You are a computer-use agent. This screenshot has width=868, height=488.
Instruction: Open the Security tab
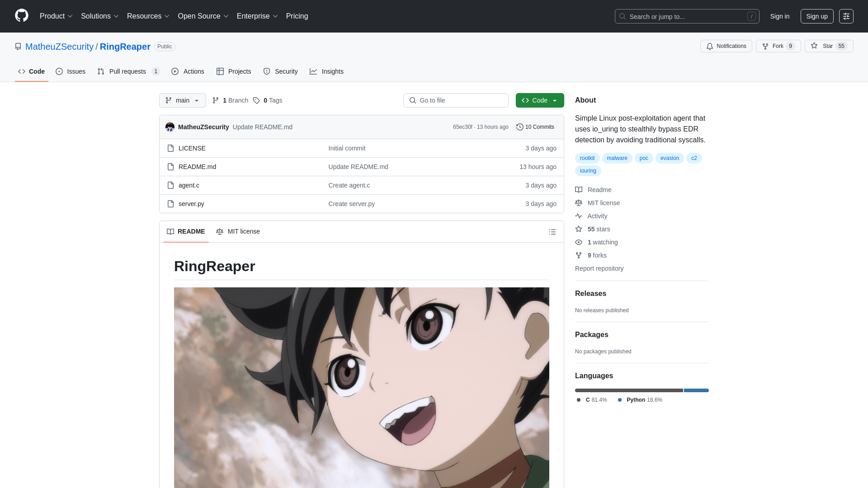pyautogui.click(x=280, y=71)
